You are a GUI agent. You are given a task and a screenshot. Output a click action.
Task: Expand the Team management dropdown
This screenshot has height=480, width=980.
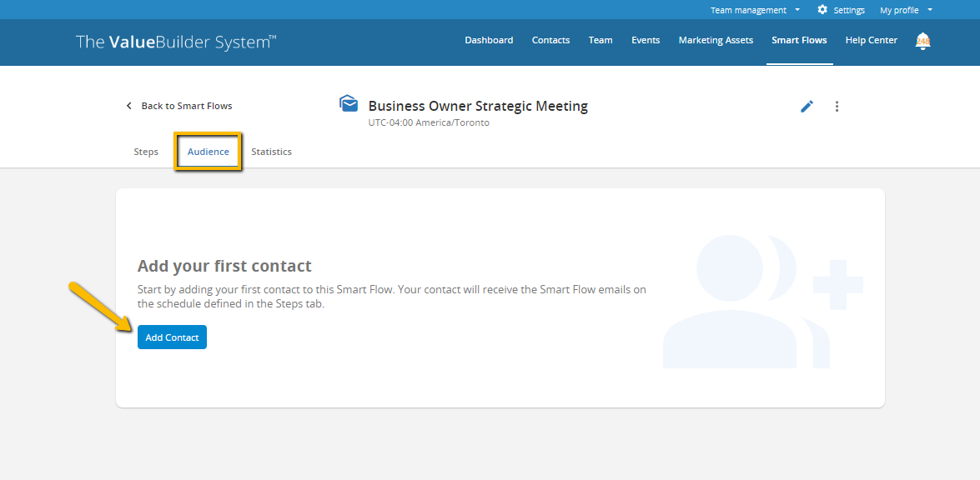753,9
